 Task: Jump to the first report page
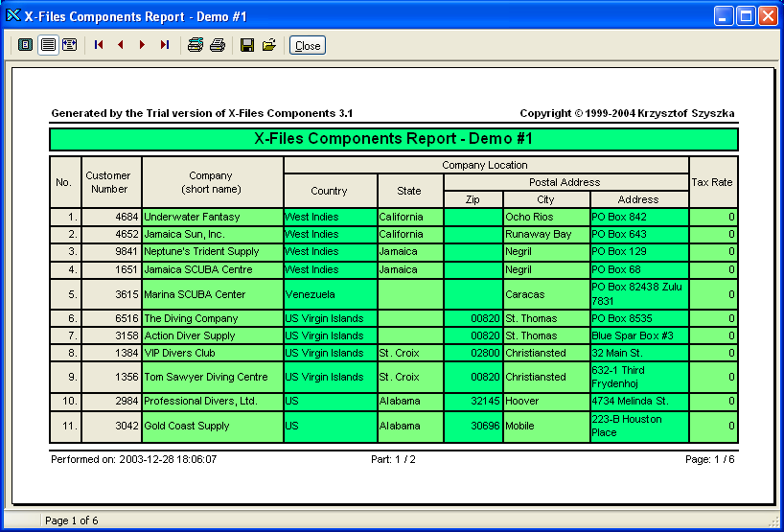coord(99,45)
